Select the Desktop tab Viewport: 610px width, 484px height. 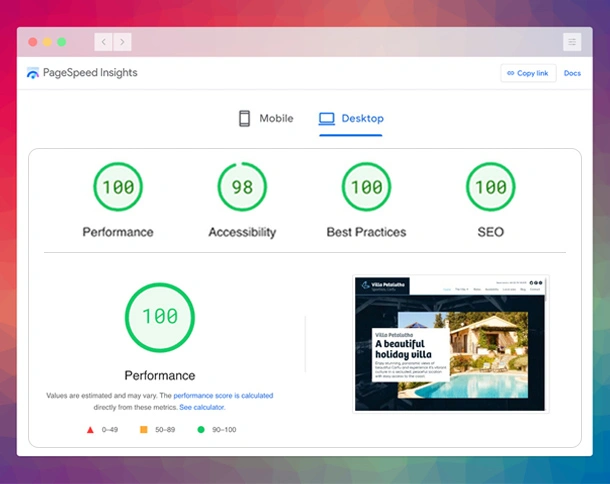coord(351,119)
